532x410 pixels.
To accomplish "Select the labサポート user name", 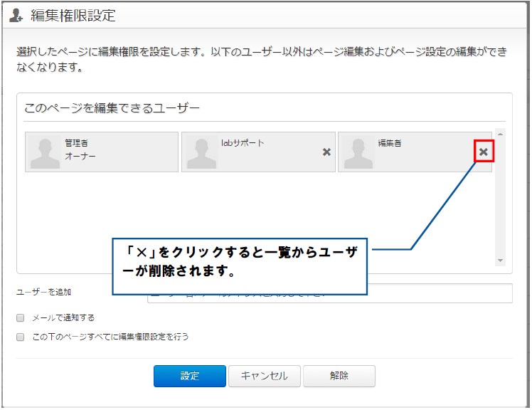I will point(243,143).
